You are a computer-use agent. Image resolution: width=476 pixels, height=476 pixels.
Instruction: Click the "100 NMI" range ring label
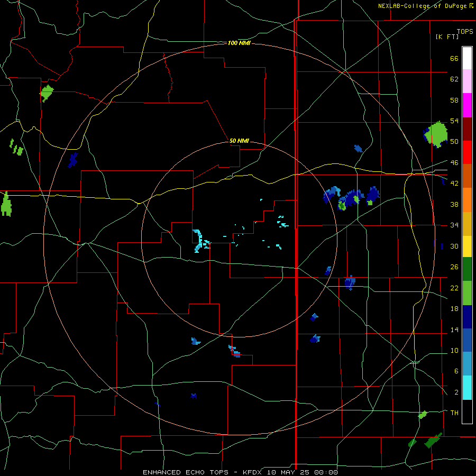[239, 43]
